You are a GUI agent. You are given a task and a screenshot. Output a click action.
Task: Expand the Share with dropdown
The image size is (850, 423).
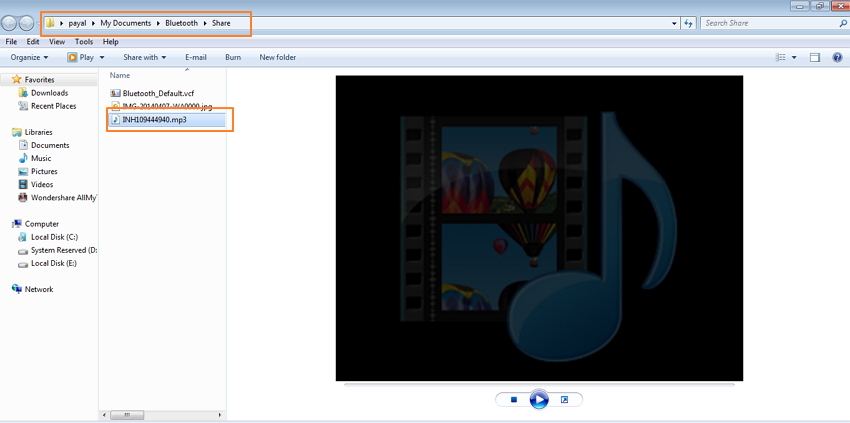(144, 57)
